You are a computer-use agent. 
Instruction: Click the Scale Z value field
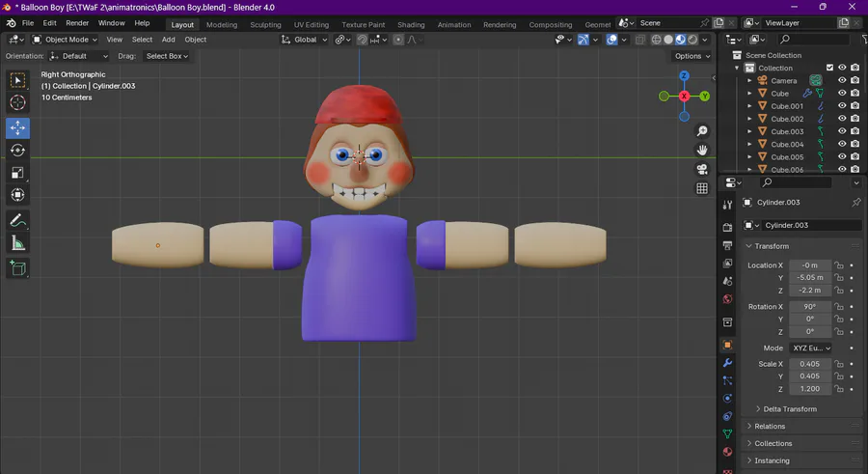[x=810, y=388]
